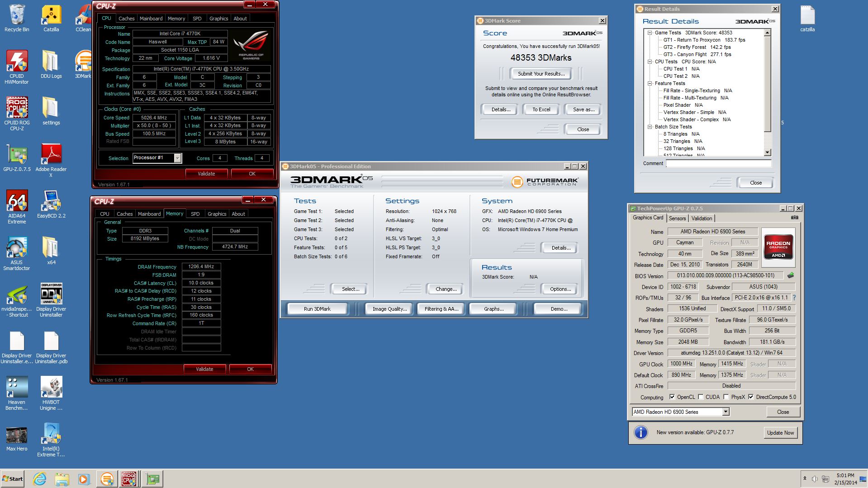Viewport: 868px width, 488px height.
Task: Collapse Batch Size Tests tree node
Action: (650, 127)
